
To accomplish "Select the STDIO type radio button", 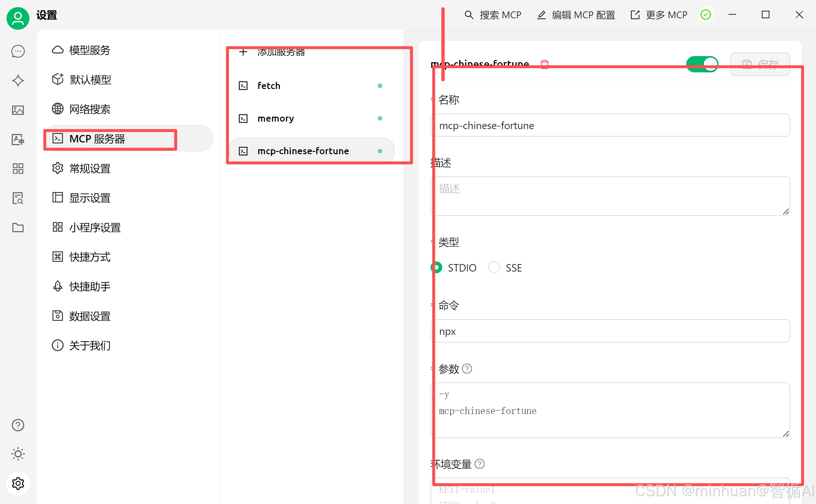I will (437, 267).
